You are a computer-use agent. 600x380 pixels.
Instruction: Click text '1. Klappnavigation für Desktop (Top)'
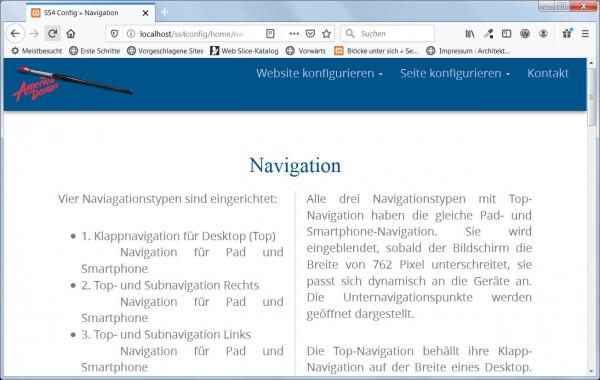[x=178, y=236]
